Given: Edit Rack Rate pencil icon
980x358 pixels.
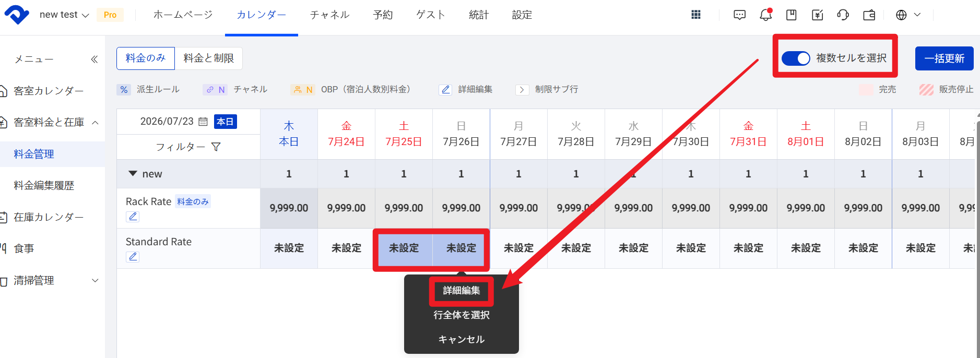Looking at the screenshot, I should coord(133,217).
